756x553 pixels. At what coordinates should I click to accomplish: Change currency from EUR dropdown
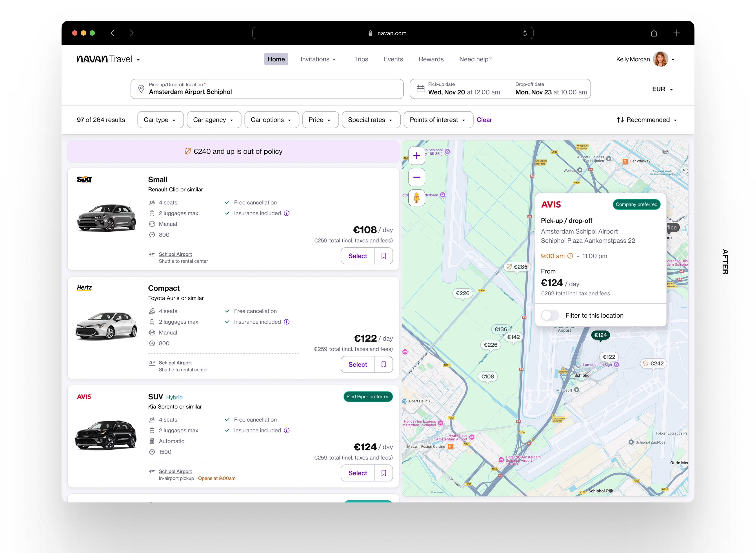click(x=662, y=89)
